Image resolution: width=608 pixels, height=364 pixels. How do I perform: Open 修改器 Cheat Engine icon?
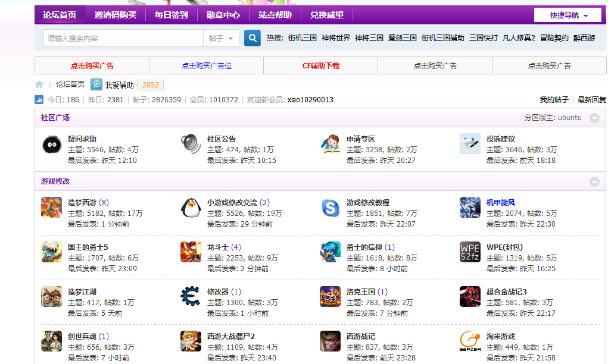[191, 296]
